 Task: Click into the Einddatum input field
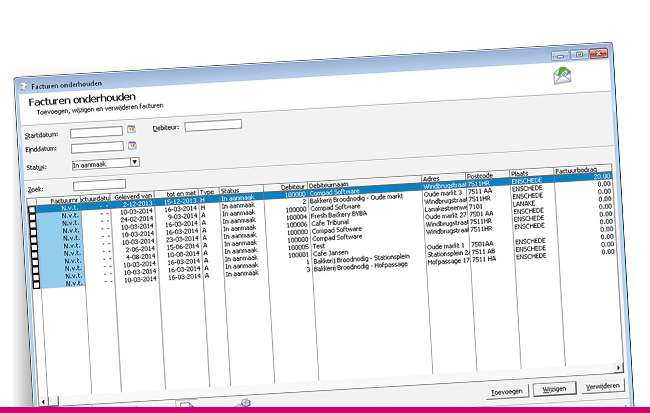[97, 147]
